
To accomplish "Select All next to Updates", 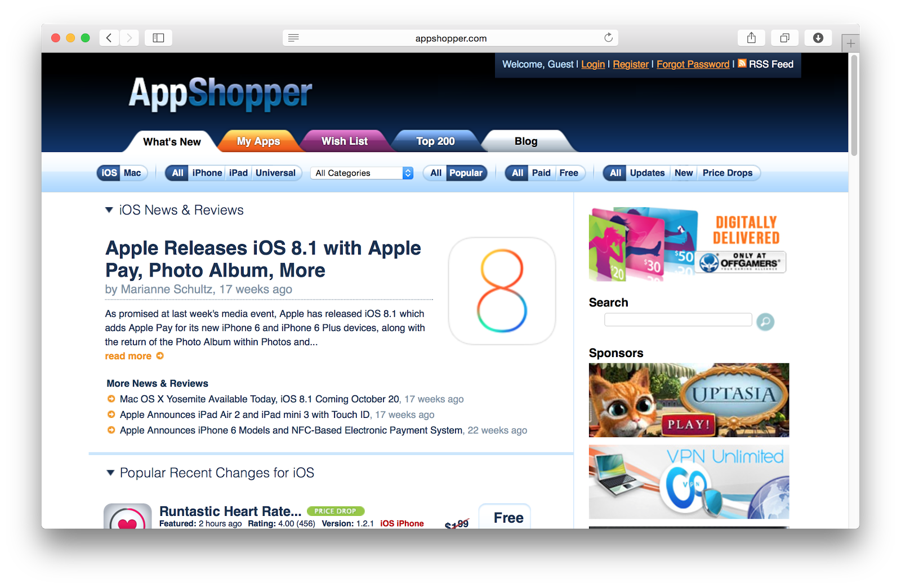I will point(615,173).
